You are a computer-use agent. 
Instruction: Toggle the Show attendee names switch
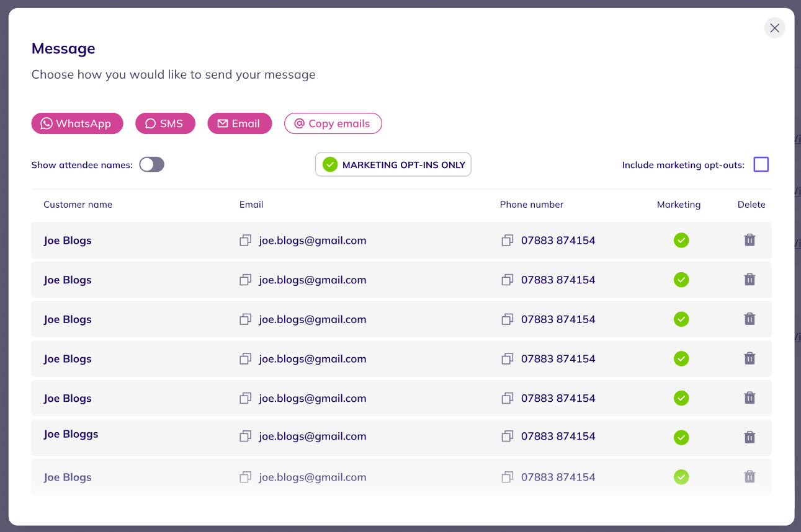151,164
